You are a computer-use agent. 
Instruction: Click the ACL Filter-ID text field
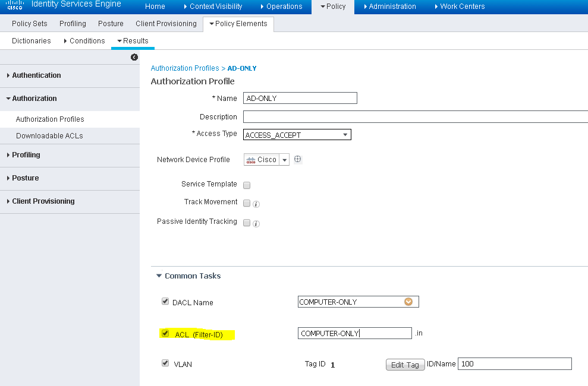pyautogui.click(x=355, y=333)
